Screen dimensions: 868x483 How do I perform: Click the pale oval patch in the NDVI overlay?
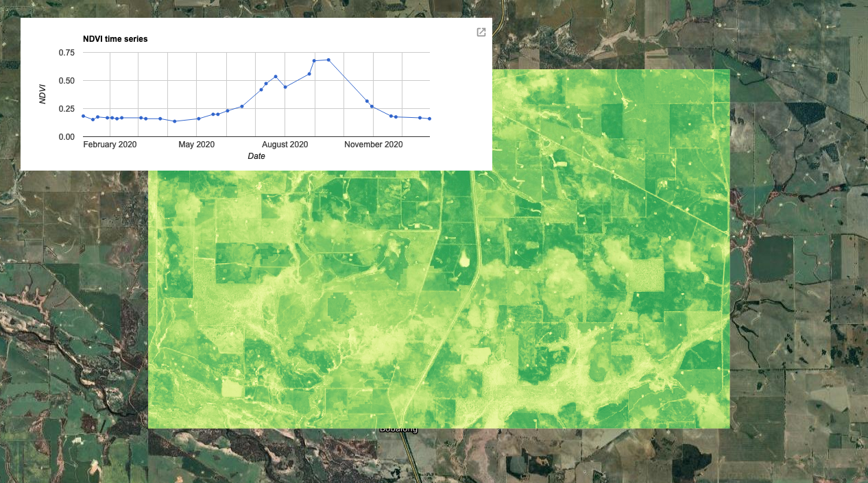pyautogui.click(x=464, y=259)
